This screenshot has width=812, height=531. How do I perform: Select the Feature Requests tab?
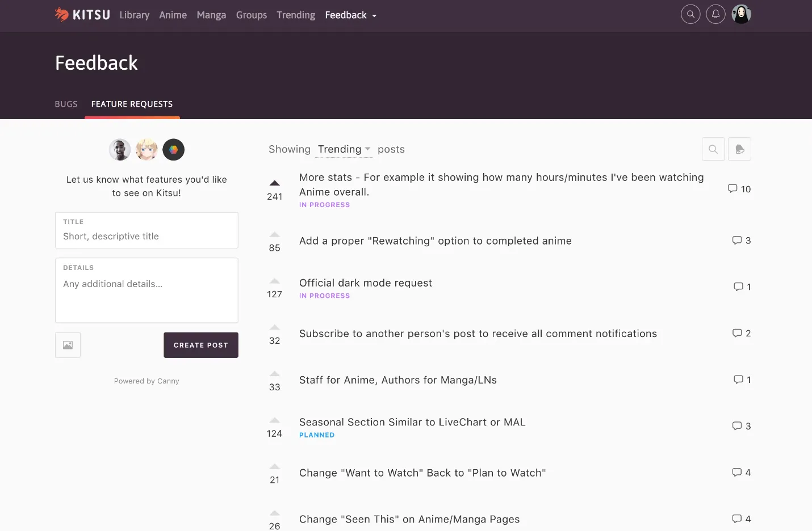pyautogui.click(x=132, y=104)
